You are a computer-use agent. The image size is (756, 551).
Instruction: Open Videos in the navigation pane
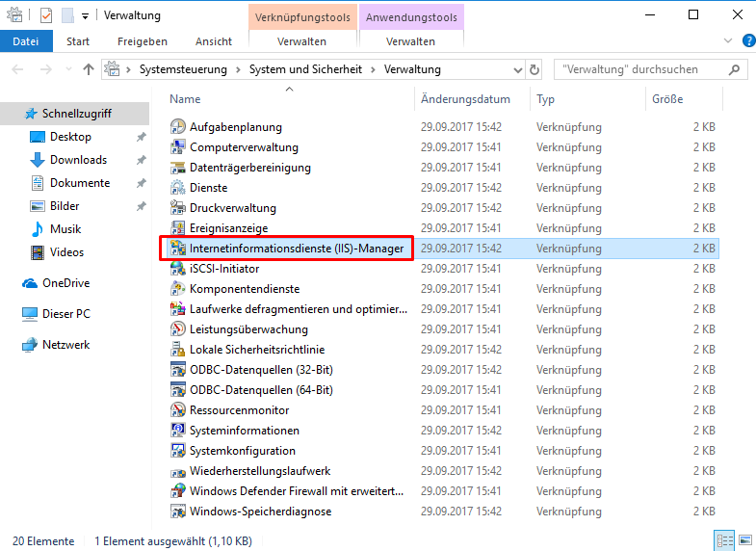pyautogui.click(x=66, y=252)
